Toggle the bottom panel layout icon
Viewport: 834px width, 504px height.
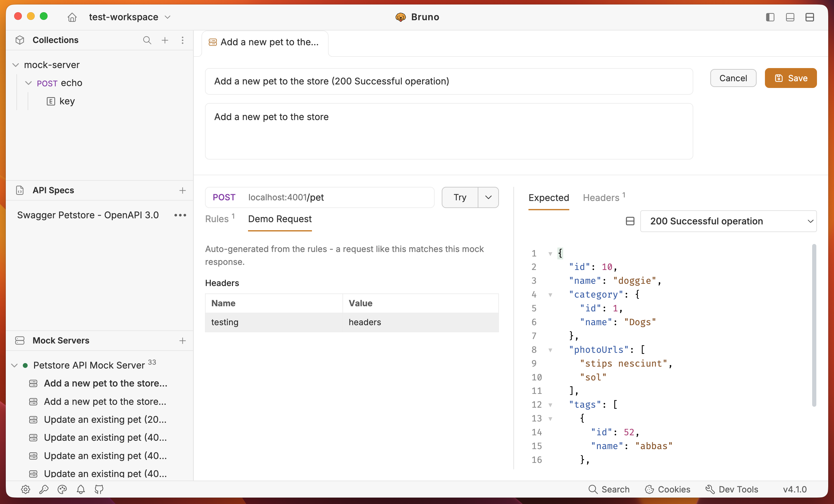[x=790, y=17]
